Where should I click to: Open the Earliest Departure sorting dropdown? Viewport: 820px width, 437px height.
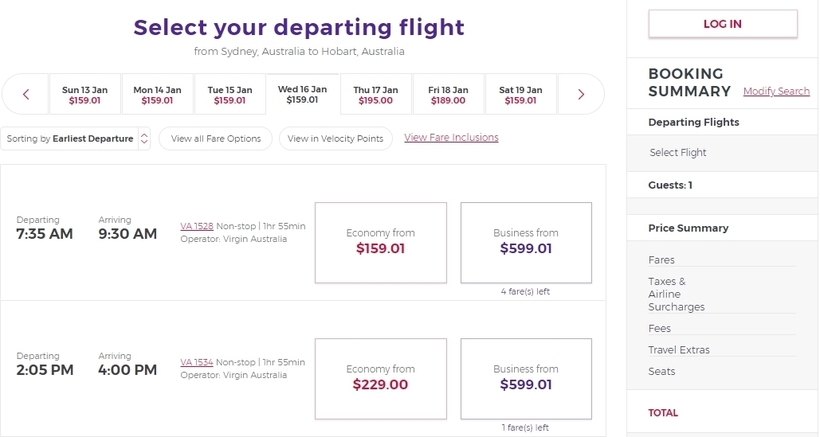point(76,139)
